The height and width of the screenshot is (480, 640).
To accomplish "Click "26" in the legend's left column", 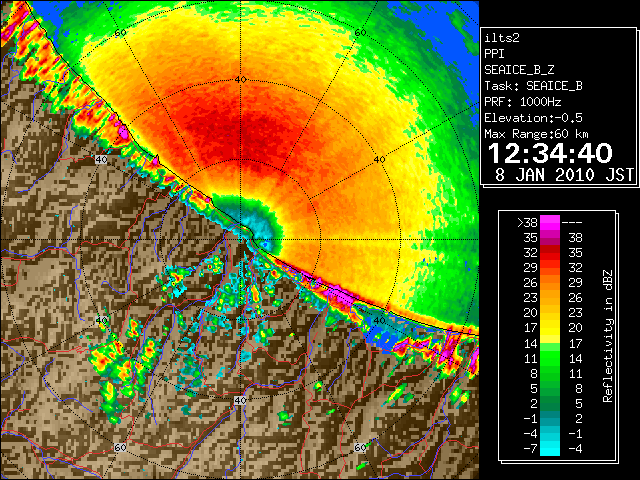I will pyautogui.click(x=531, y=283).
